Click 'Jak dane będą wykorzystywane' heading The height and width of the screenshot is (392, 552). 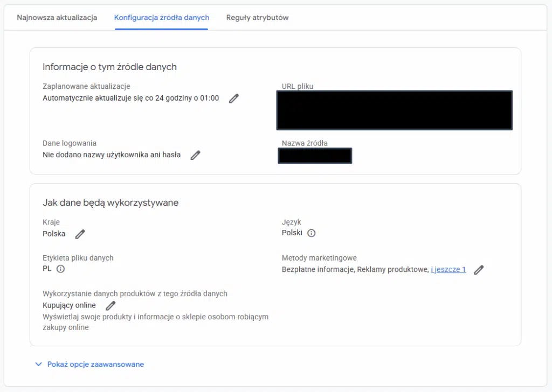pos(111,202)
